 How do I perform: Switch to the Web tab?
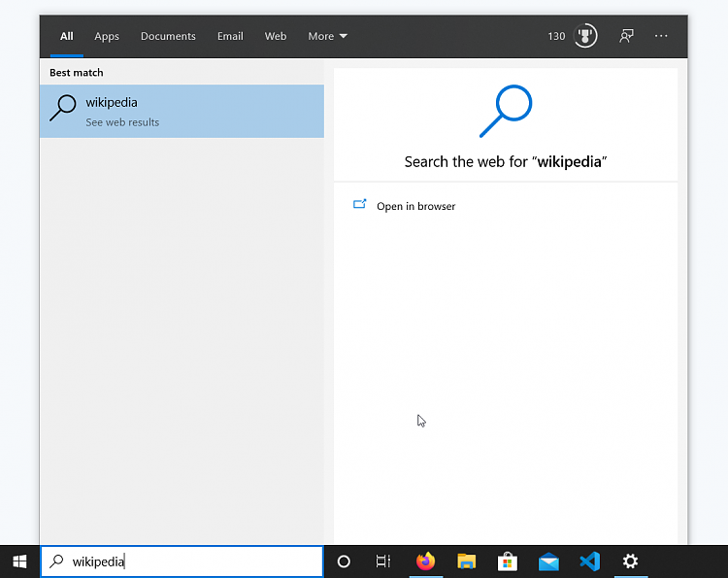tap(276, 36)
